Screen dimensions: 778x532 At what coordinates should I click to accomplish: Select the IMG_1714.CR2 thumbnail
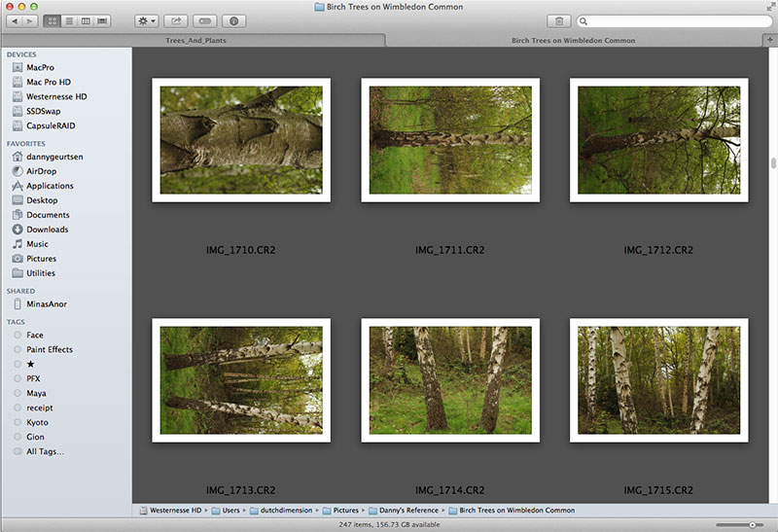pos(450,380)
